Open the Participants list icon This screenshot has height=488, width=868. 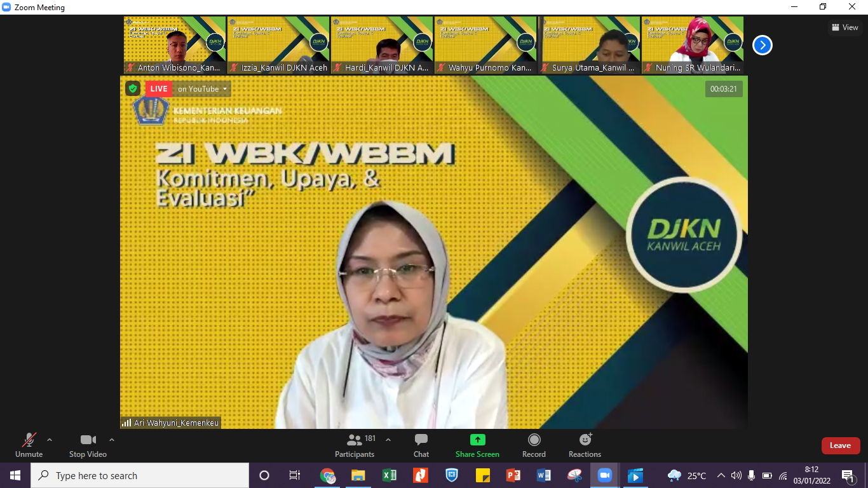click(x=355, y=440)
